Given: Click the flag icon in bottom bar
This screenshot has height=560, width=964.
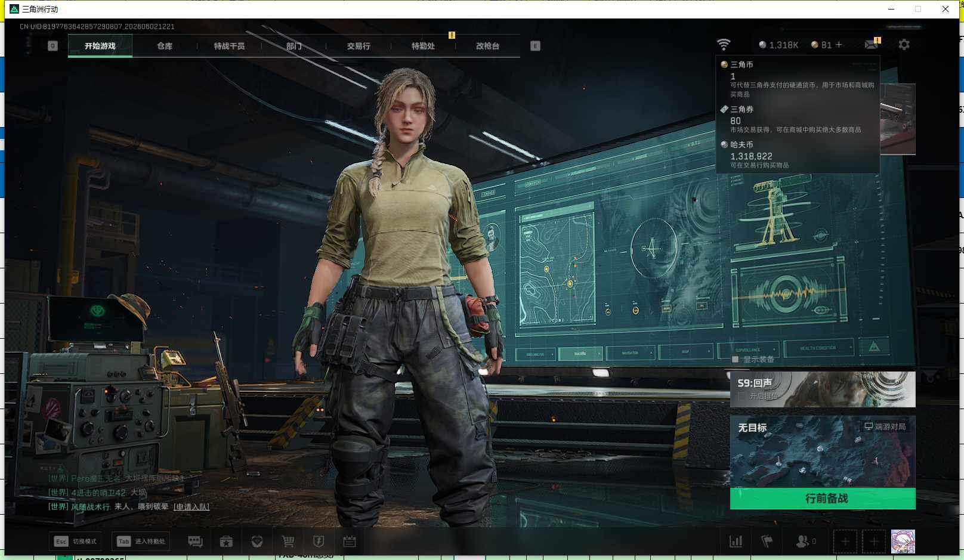Looking at the screenshot, I should pyautogui.click(x=767, y=542).
